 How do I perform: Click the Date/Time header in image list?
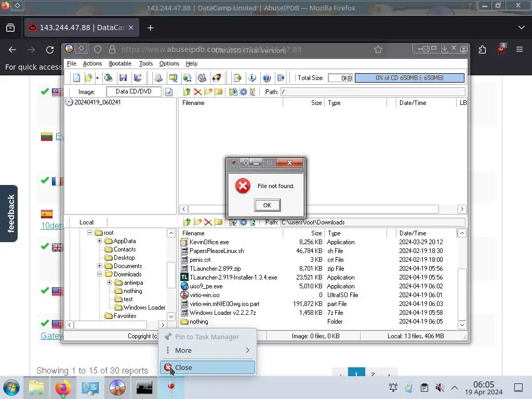426,103
